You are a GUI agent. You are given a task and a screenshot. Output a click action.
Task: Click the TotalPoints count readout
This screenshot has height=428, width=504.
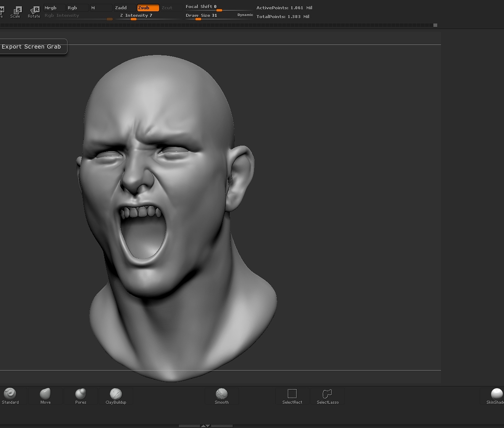click(283, 16)
